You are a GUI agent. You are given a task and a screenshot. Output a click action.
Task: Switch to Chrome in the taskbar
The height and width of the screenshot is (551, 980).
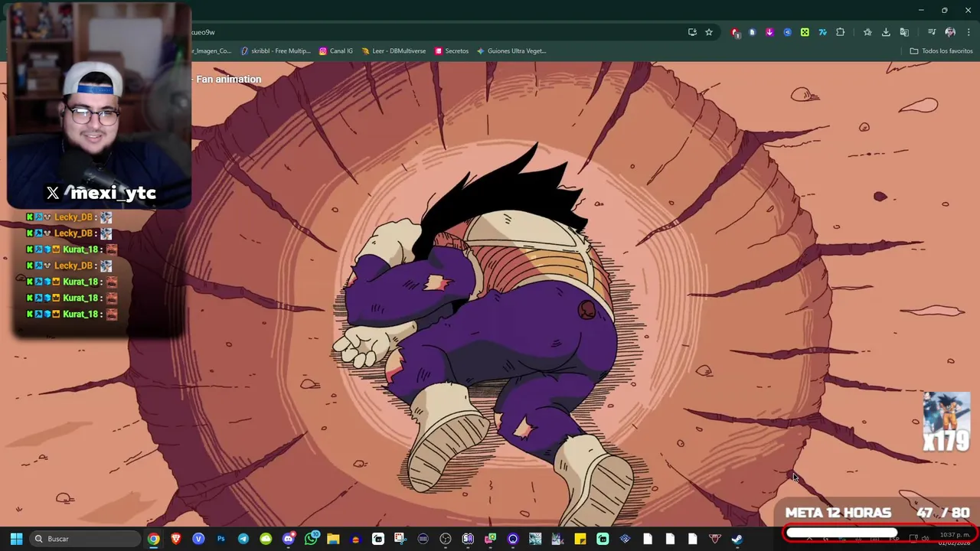153,539
